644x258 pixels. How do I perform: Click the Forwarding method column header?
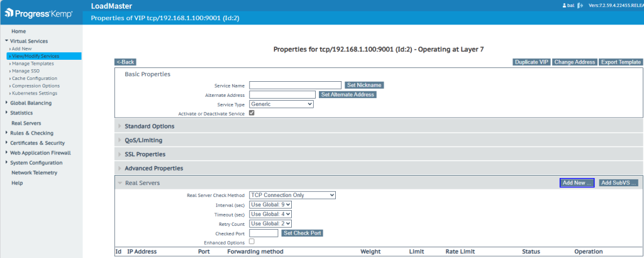point(255,252)
